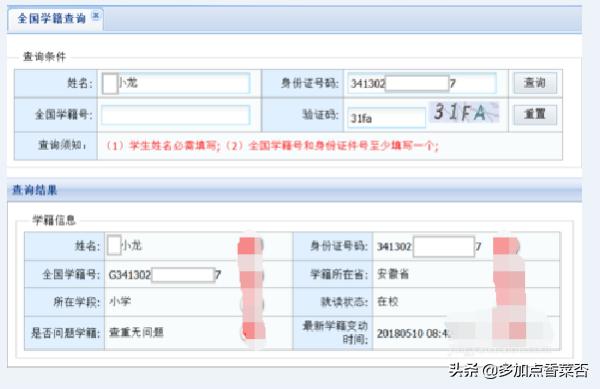Select the 身份证号码 value in results
The image size is (600, 389).
(429, 246)
